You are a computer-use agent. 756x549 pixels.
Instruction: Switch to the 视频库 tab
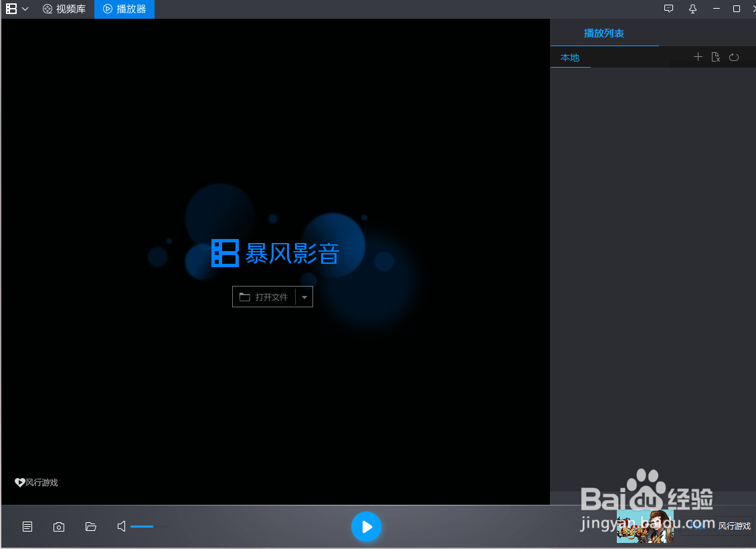[x=64, y=9]
